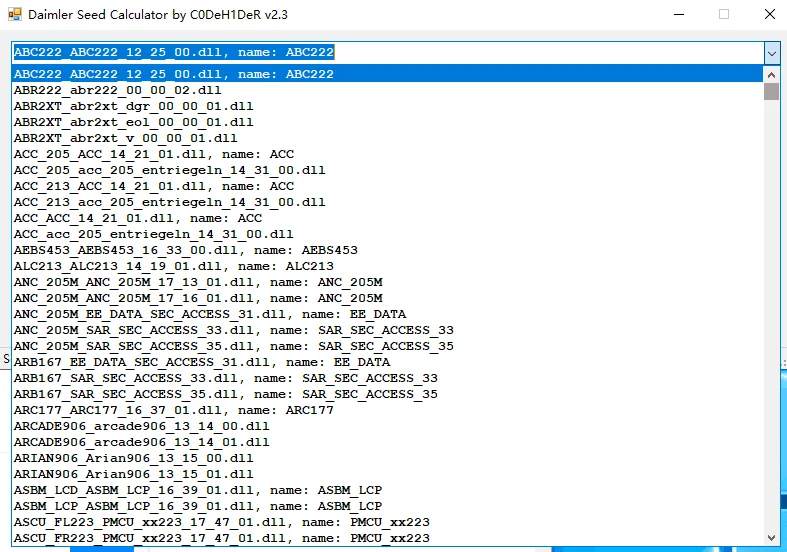
Task: Click the Daimler Seed Calculator app icon
Action: 15,14
